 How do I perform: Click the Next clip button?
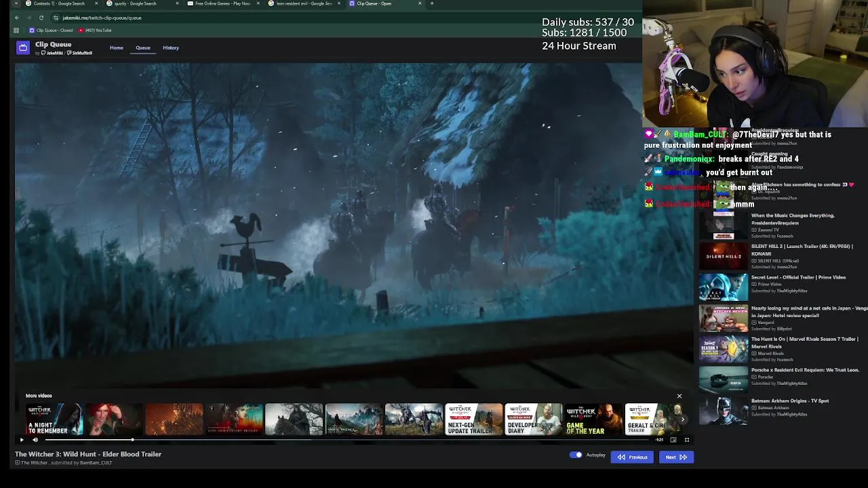tap(676, 457)
